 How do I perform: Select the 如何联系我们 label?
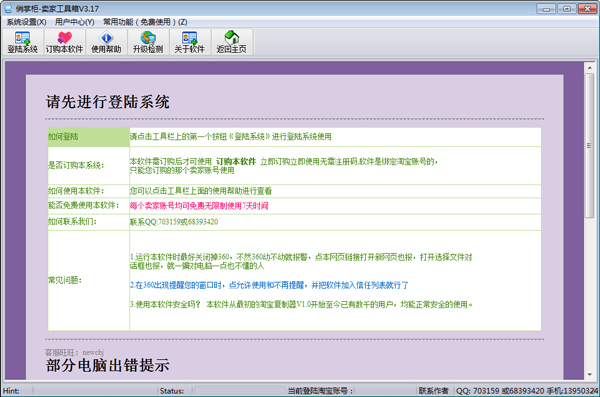pos(72,222)
